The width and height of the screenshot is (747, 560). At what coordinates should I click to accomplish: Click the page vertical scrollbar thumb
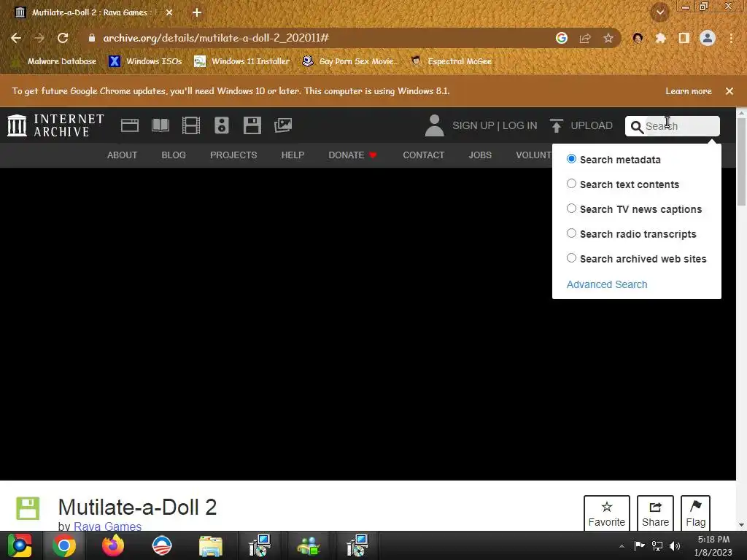741,162
